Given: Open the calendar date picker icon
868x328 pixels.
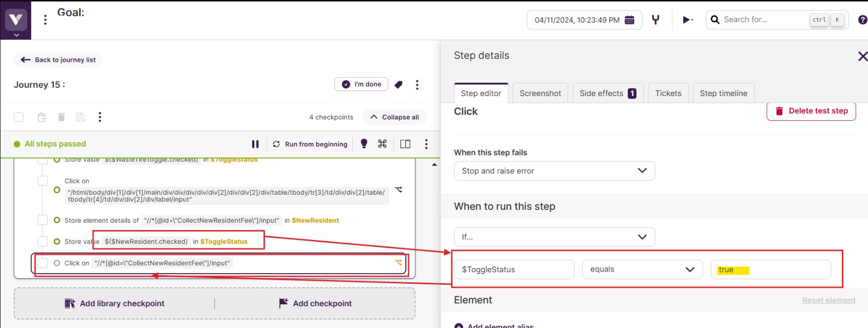Looking at the screenshot, I should 629,20.
